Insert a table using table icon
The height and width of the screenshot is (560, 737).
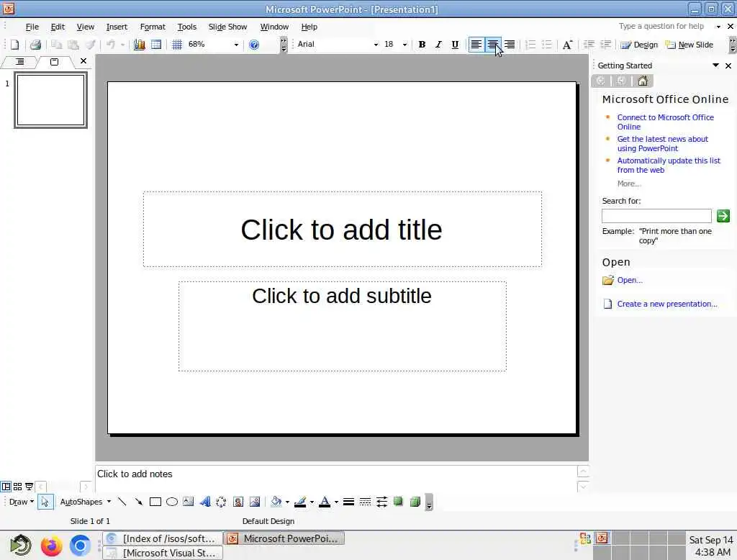(x=156, y=45)
